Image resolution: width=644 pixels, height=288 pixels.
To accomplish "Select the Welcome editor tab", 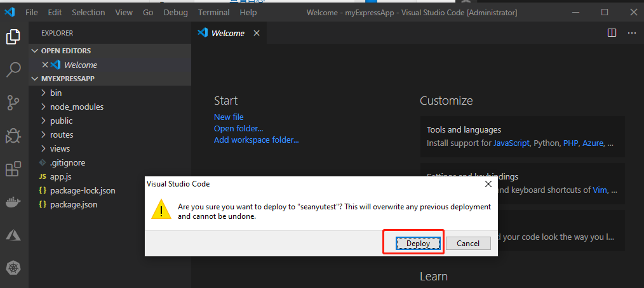I will point(229,33).
